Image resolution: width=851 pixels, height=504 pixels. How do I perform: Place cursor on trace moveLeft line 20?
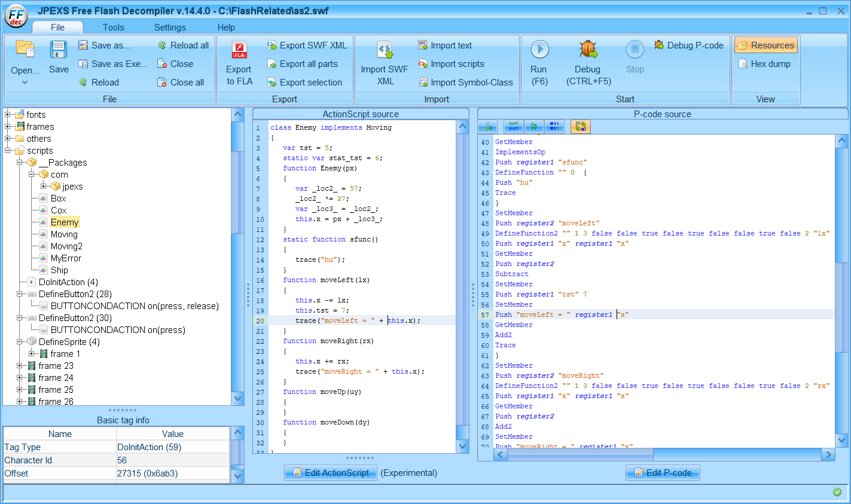[x=358, y=321]
